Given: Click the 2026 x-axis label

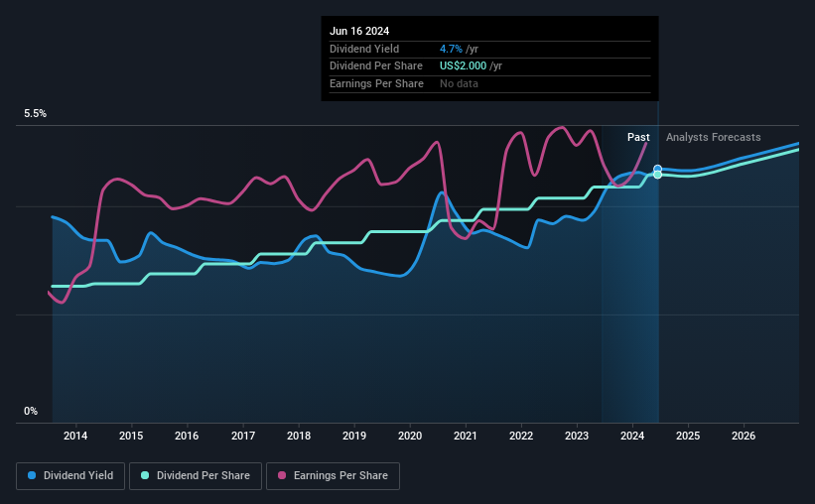Looking at the screenshot, I should [744, 436].
